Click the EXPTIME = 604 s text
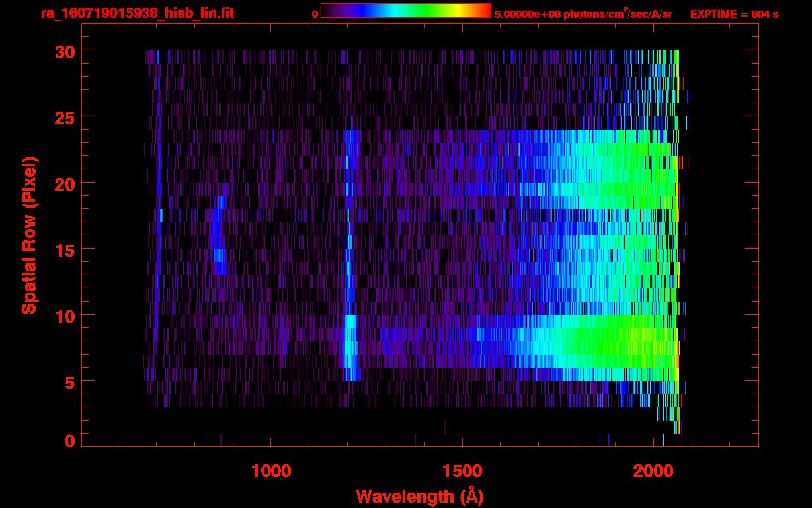Image resolution: width=812 pixels, height=508 pixels. (734, 14)
